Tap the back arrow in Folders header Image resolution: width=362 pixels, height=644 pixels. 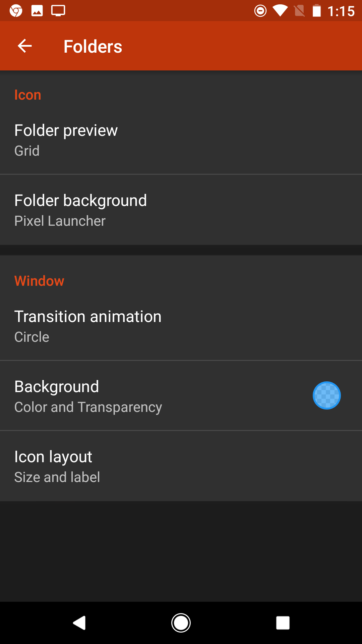24,46
